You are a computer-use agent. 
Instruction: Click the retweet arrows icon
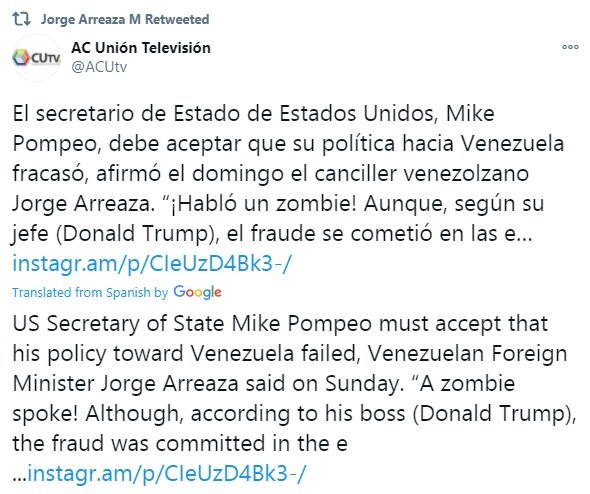click(21, 19)
